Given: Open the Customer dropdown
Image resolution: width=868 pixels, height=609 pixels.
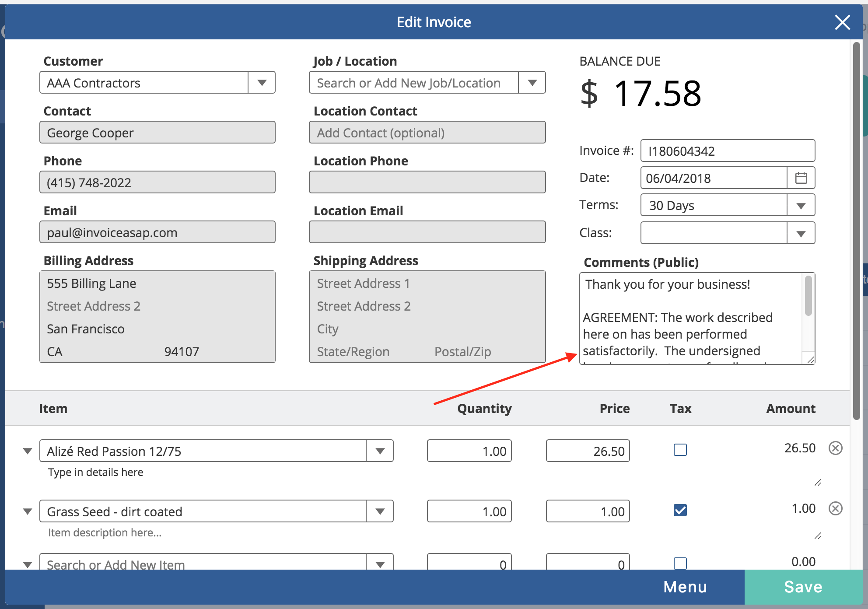Looking at the screenshot, I should pyautogui.click(x=261, y=82).
